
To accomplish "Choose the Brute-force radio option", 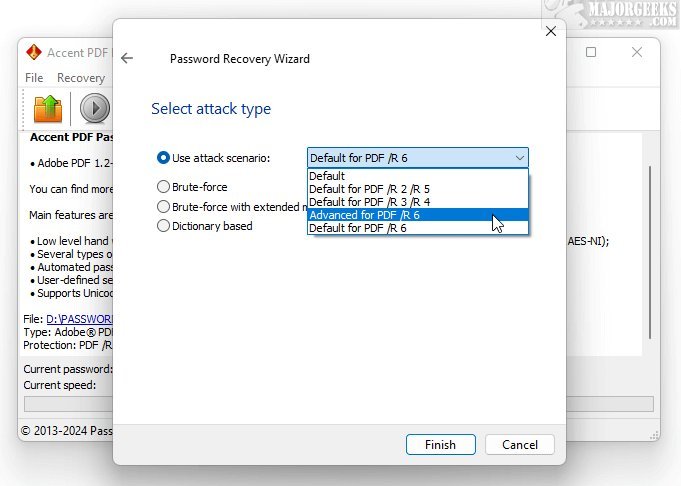I will 164,186.
